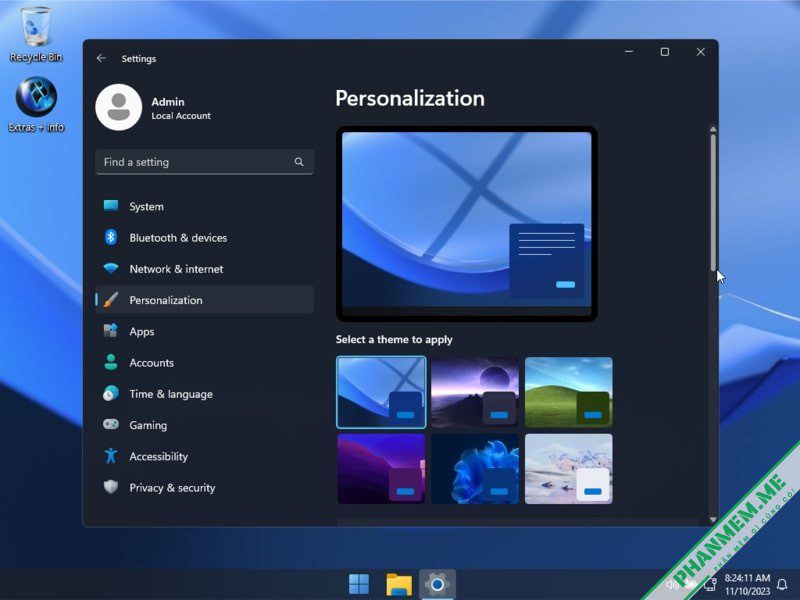The height and width of the screenshot is (600, 800).
Task: Open the Accessibility label in the sidebar
Action: tap(159, 456)
